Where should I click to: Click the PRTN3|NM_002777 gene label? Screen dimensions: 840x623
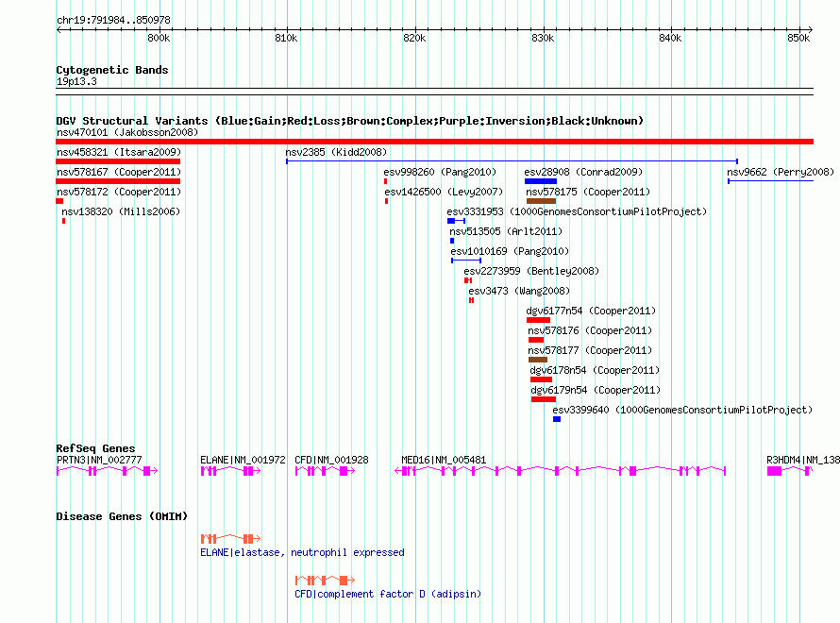click(99, 460)
